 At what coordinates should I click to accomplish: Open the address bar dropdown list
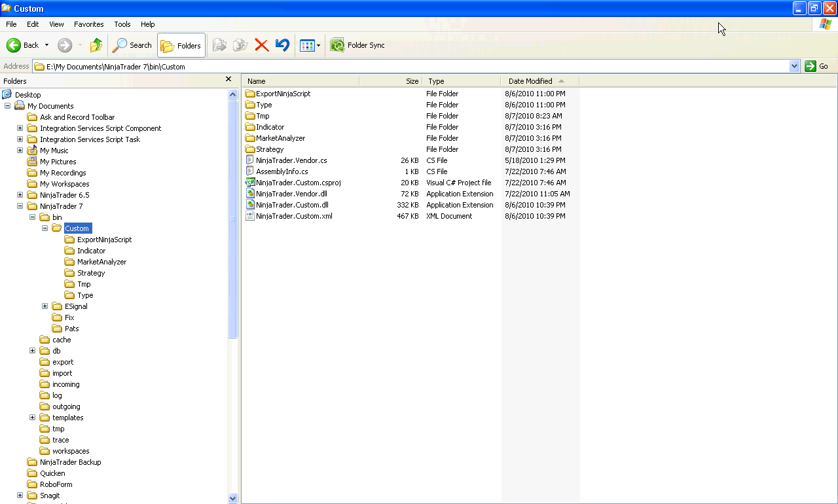(x=795, y=66)
